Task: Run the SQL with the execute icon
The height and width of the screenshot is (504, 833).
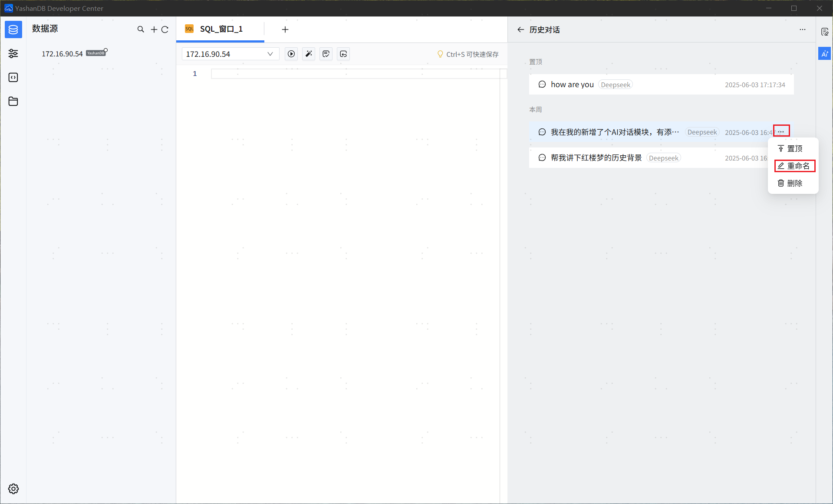Action: point(291,54)
